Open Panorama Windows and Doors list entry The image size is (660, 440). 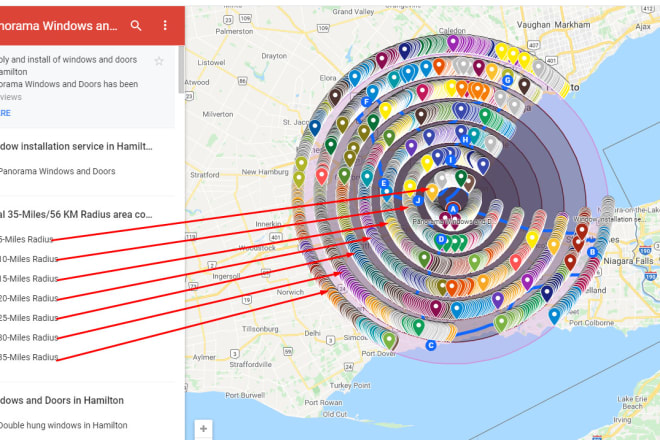(x=57, y=171)
